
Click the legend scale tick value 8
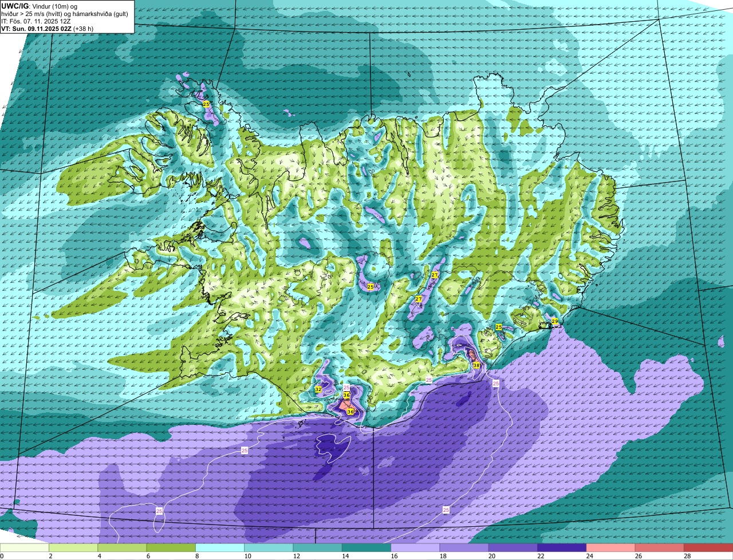(x=196, y=556)
